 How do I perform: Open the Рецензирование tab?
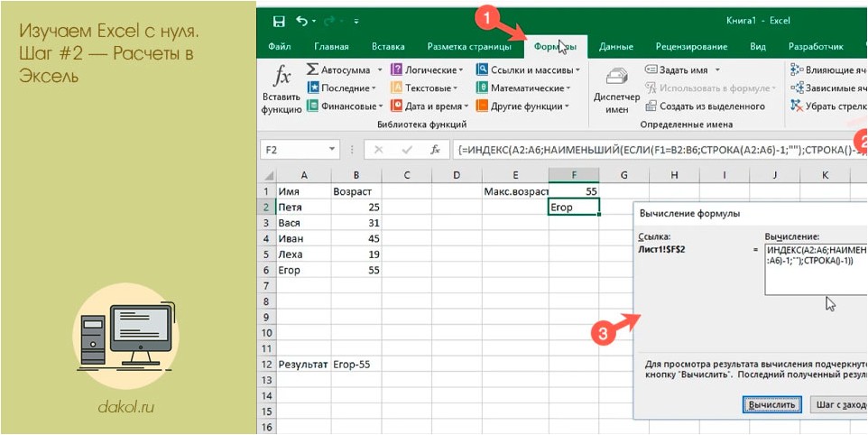pyautogui.click(x=691, y=47)
